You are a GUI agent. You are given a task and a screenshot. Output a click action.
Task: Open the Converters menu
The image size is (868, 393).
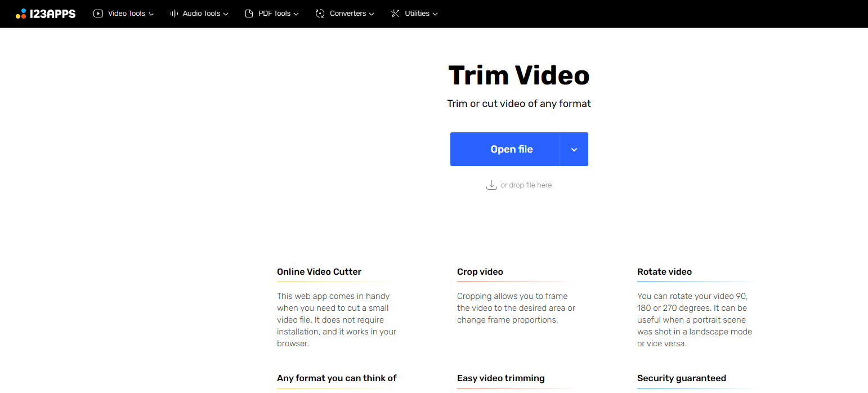point(345,14)
